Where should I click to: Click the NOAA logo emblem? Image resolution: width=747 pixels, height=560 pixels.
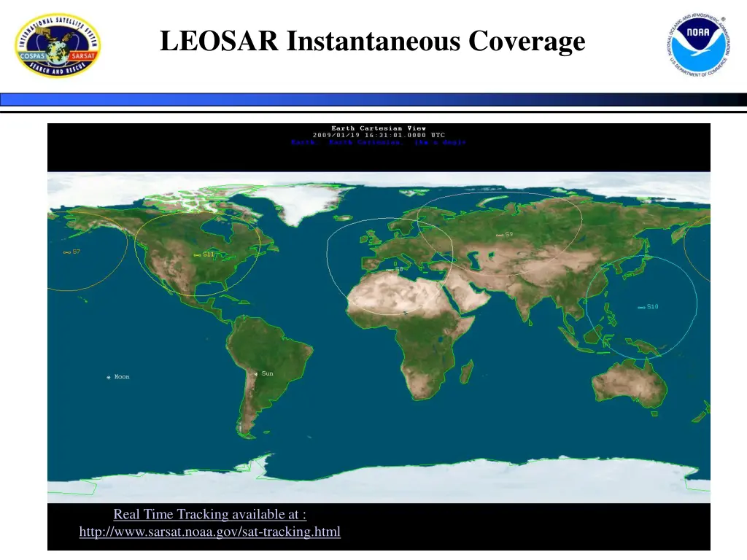click(699, 45)
